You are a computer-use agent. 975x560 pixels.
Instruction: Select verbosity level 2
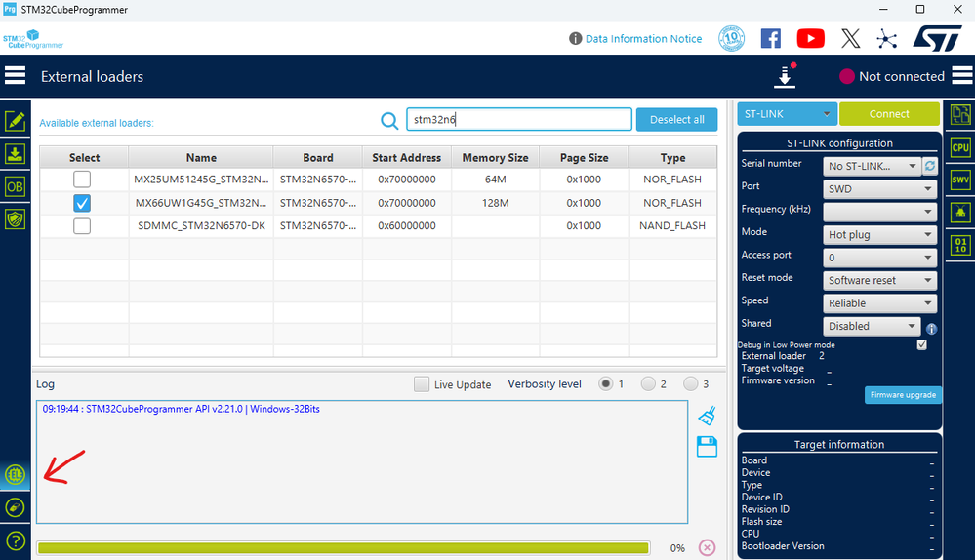(x=648, y=384)
